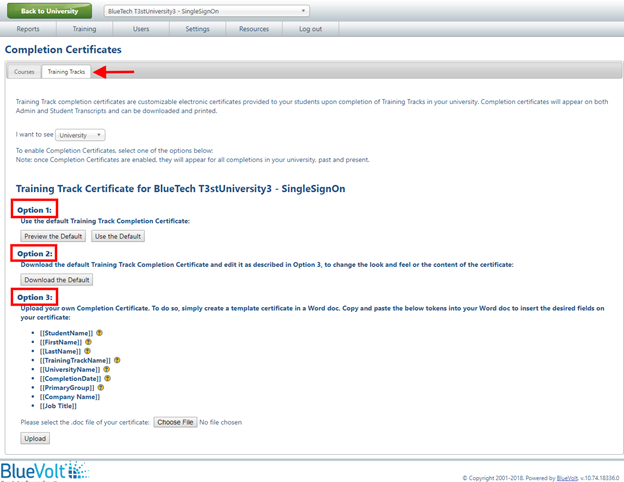Click Log out in the menu bar
This screenshot has height=482, width=624.
coord(310,29)
